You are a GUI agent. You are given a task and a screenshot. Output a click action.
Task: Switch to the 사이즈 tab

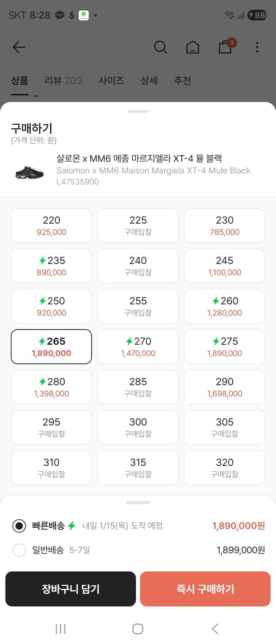(111, 81)
